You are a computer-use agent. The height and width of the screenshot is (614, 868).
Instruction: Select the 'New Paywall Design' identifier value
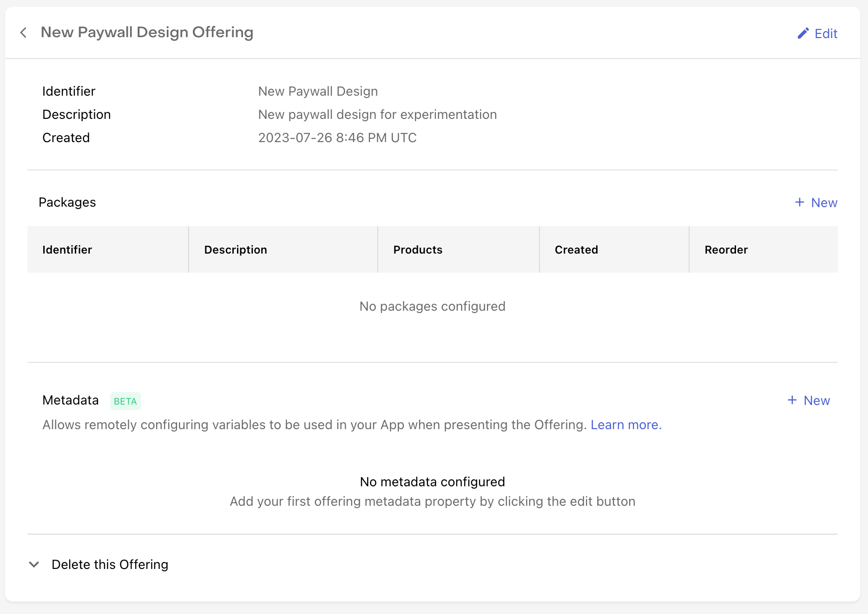[x=318, y=91]
